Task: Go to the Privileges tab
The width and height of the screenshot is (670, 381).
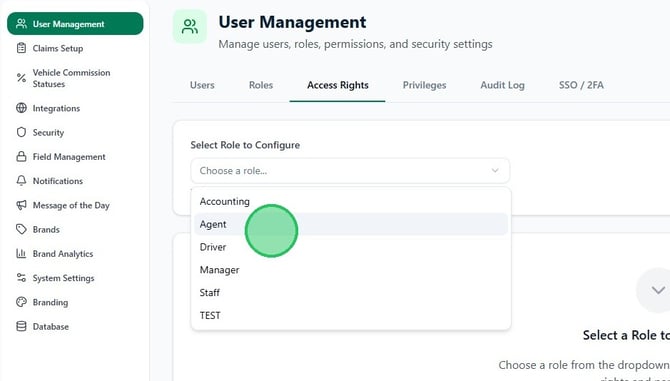Action: coord(424,85)
